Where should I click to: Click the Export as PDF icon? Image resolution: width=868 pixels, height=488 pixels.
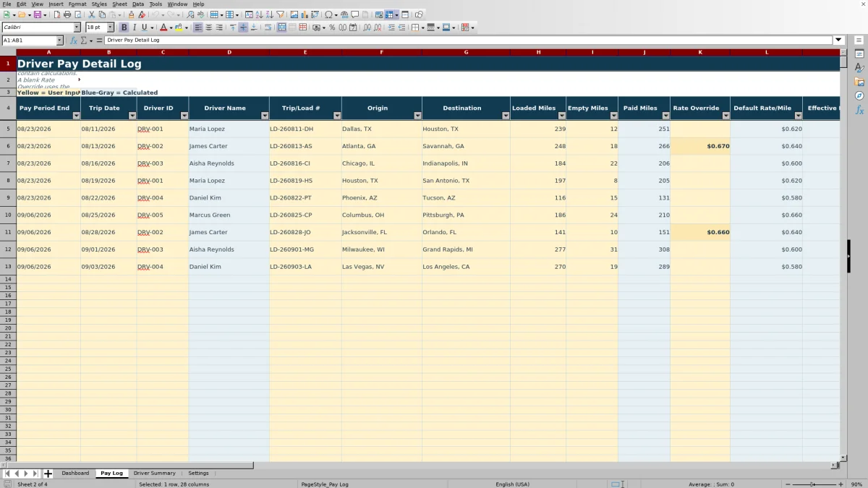coord(56,14)
